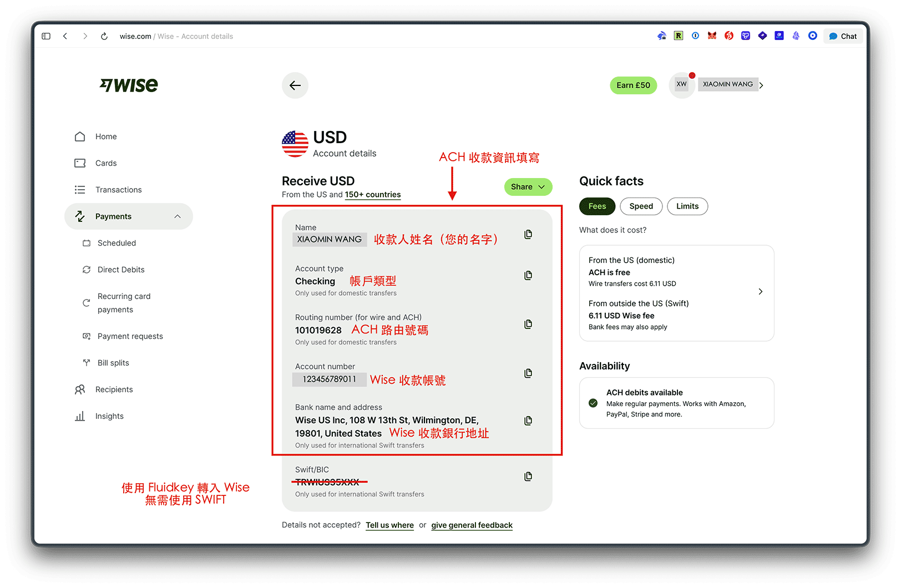
Task: Go back with the browser back arrow
Action: [65, 36]
